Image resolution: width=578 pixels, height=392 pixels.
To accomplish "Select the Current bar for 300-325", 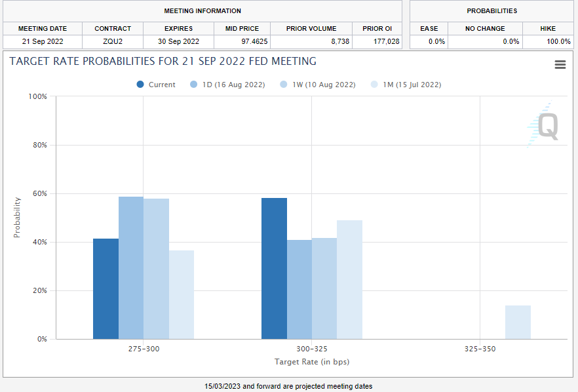I will (274, 269).
